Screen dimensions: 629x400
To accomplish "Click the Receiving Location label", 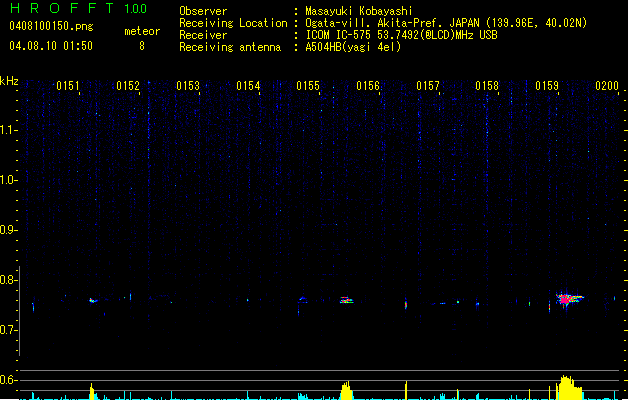I will (233, 23).
